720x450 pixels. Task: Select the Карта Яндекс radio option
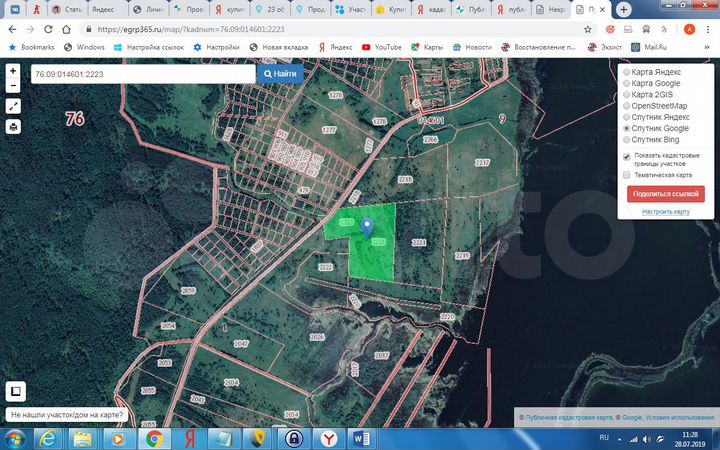627,72
